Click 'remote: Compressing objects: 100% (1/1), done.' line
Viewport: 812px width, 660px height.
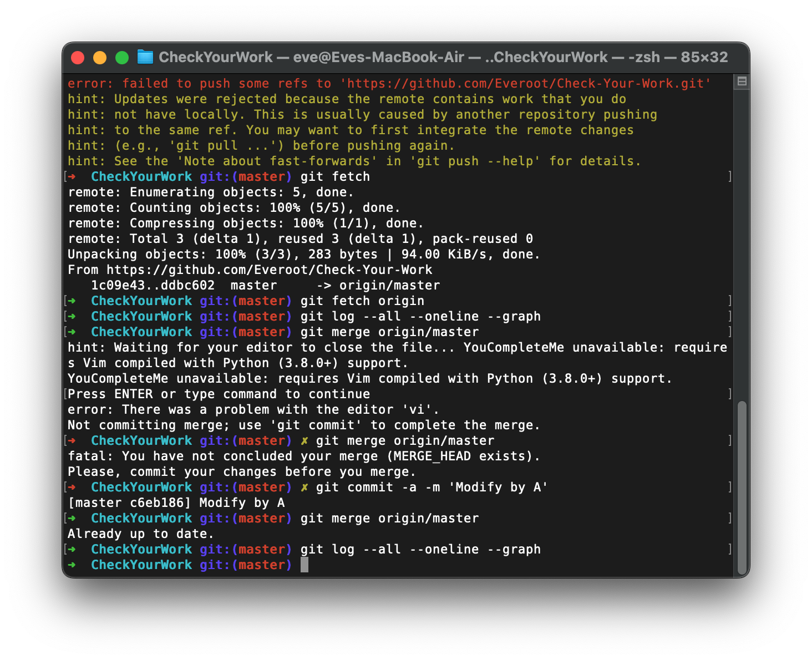click(x=246, y=223)
